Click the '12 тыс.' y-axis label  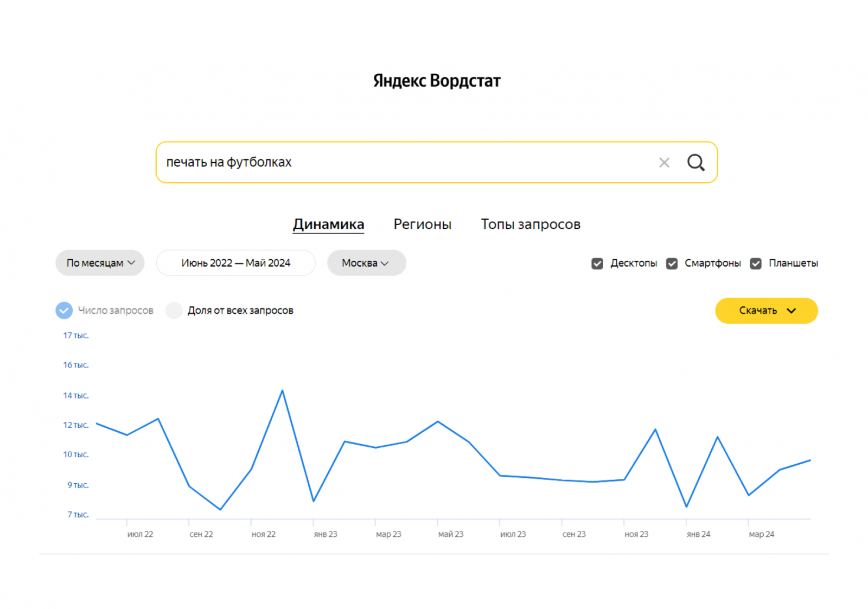(x=75, y=425)
